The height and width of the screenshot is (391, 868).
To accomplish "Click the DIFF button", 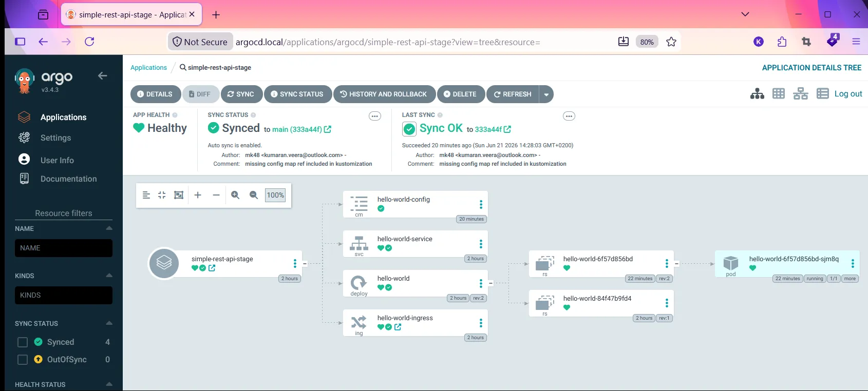I will pos(200,94).
